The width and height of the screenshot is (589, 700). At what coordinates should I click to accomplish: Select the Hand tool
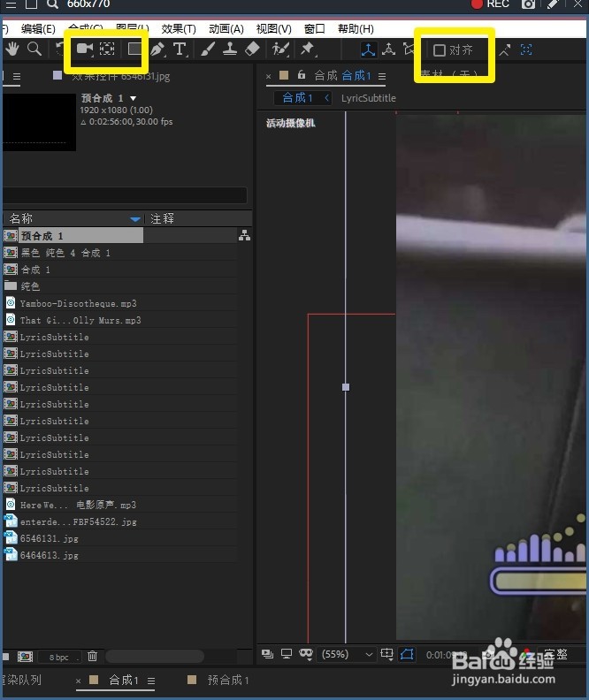(12, 49)
